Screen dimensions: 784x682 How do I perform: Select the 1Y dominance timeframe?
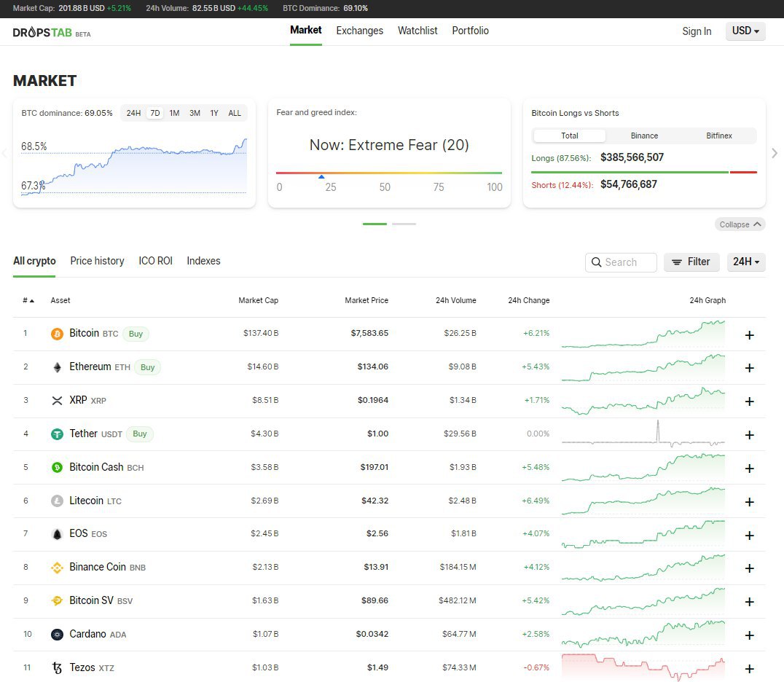click(x=214, y=113)
